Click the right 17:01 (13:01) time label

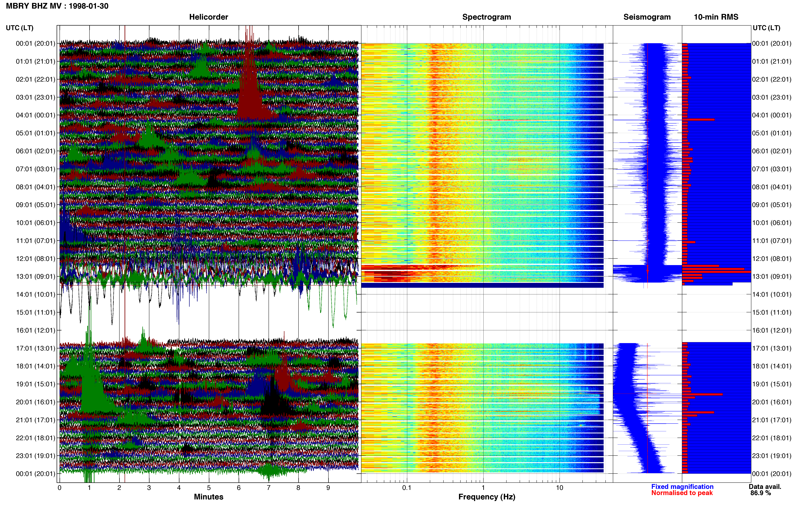[772, 348]
